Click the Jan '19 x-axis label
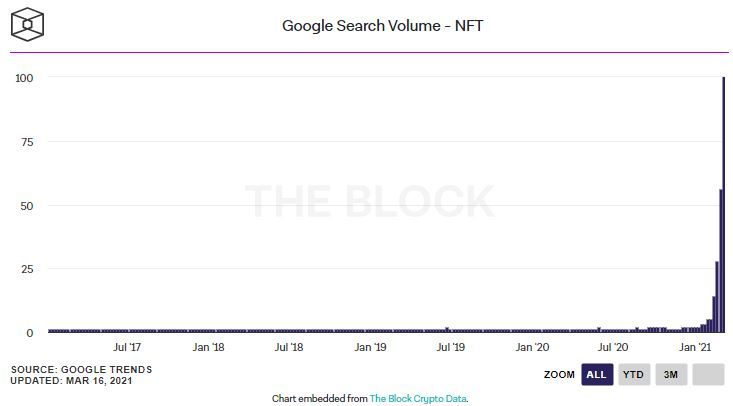The image size is (733, 406). point(370,348)
